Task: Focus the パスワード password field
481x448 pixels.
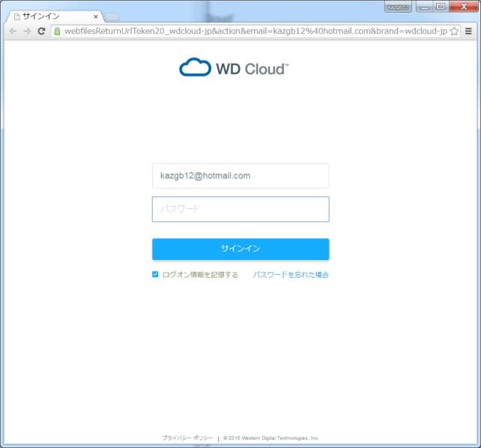Action: 240,209
